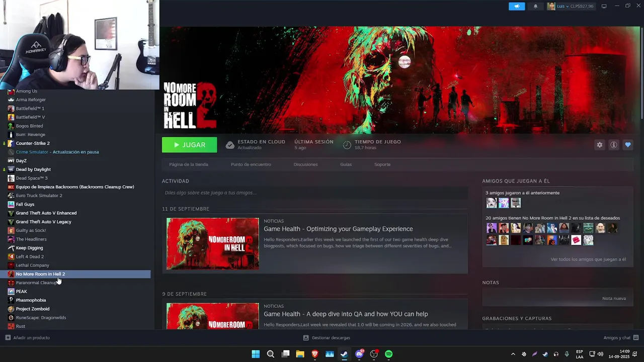This screenshot has height=362, width=644.
Task: Select Arma Reforger in the library list
Action: 31,100
